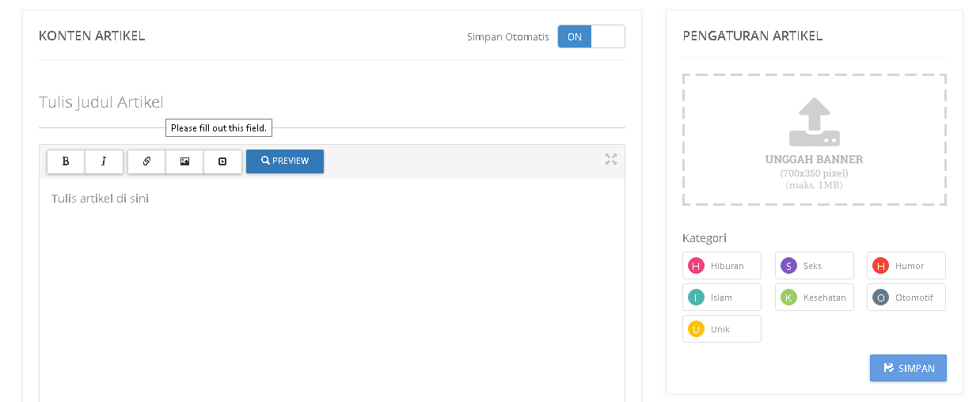Expand editor to fullscreen

pyautogui.click(x=611, y=159)
